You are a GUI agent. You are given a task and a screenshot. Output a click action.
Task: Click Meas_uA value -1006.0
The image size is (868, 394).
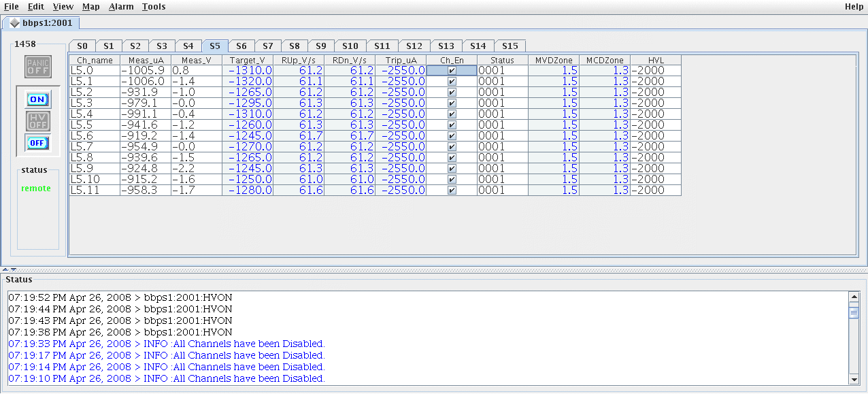point(146,82)
